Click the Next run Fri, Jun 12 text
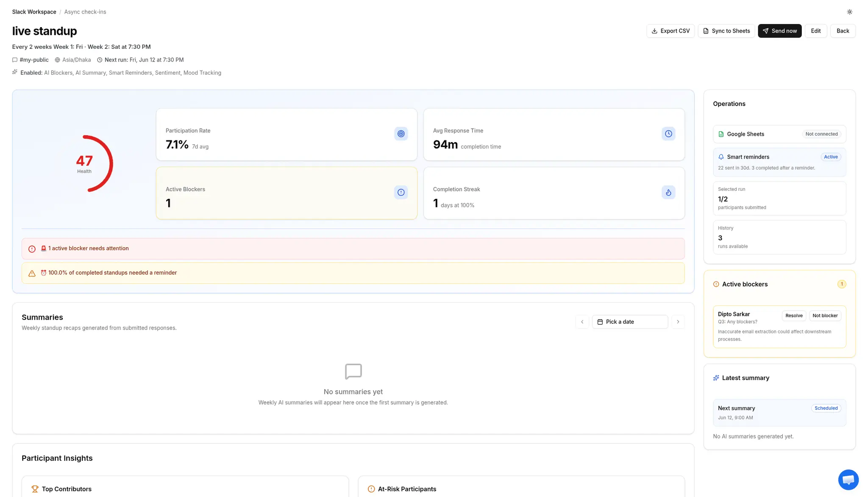This screenshot has height=497, width=868. coord(144,60)
